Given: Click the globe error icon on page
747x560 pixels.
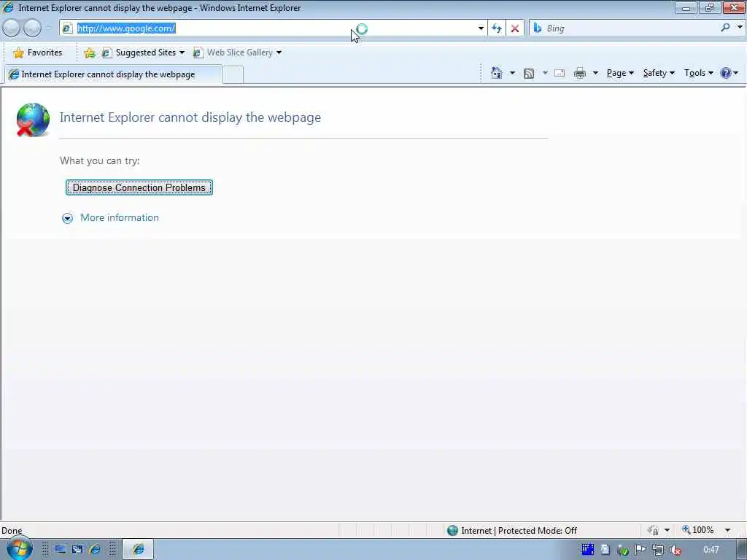Looking at the screenshot, I should tap(32, 120).
